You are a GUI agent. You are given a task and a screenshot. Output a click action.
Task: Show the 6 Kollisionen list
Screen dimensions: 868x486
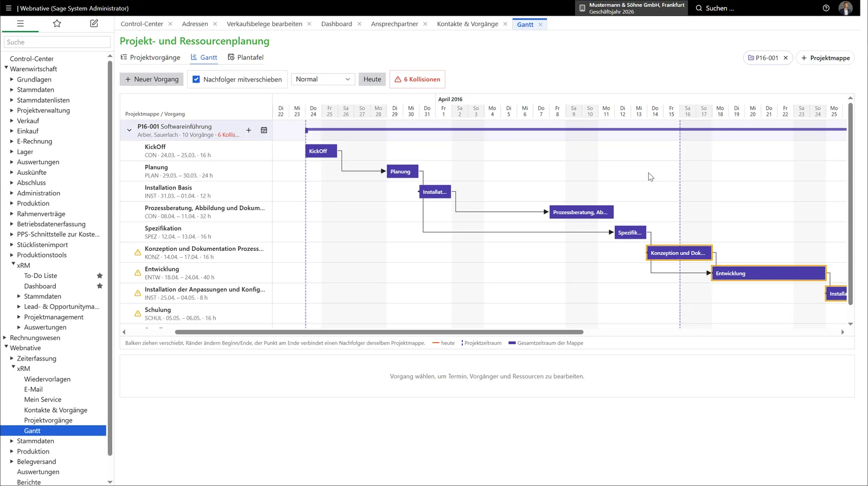[x=417, y=79]
